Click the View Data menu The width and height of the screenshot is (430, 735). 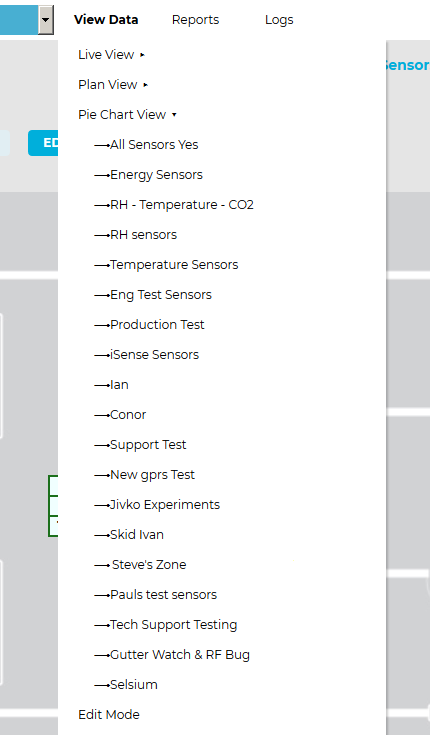click(x=106, y=20)
